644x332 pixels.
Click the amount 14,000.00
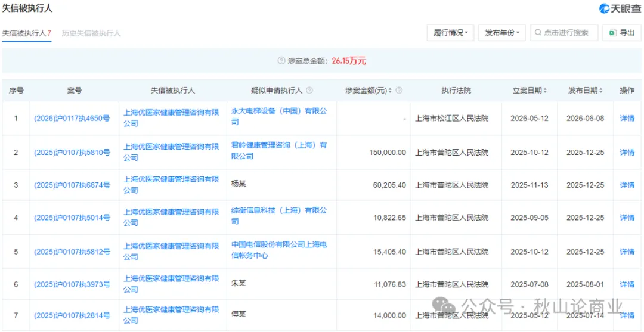pyautogui.click(x=389, y=315)
